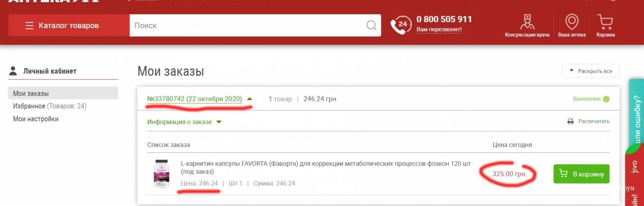
Task: Open the L-карнитин капсулы FAVORTA product link
Action: [x=326, y=167]
